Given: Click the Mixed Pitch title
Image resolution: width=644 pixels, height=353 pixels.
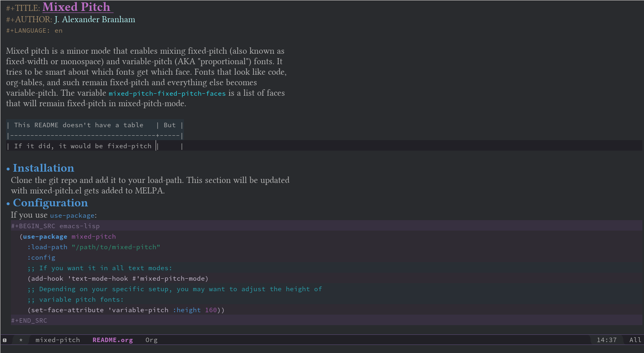Looking at the screenshot, I should point(76,7).
